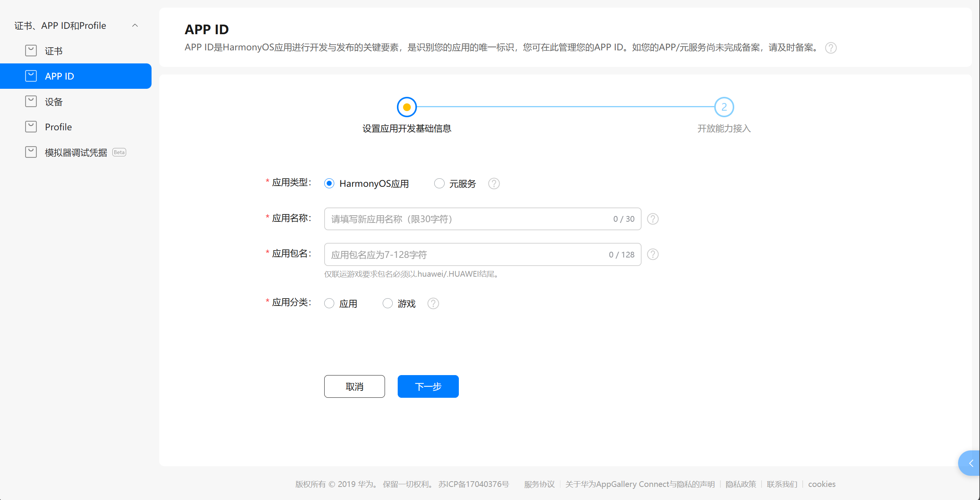Image resolution: width=980 pixels, height=500 pixels.
Task: Click the 模拟器调试凭据 sidebar icon
Action: tap(31, 152)
